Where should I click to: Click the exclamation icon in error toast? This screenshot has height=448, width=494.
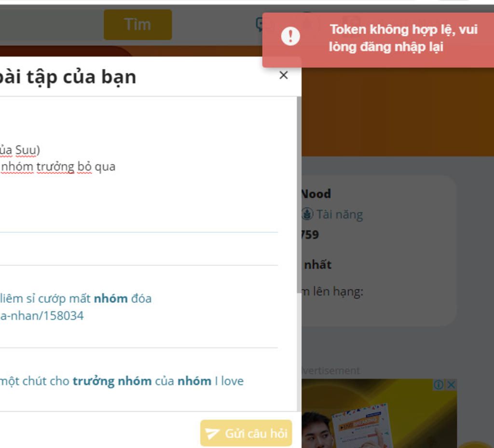click(x=290, y=36)
